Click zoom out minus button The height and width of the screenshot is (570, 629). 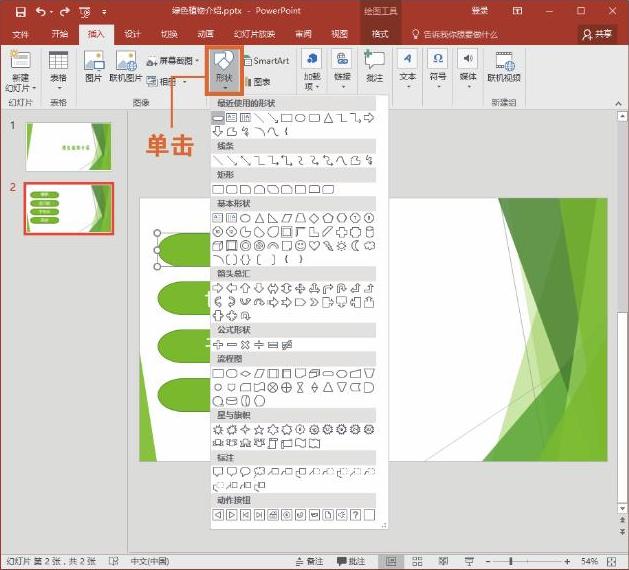(x=488, y=561)
